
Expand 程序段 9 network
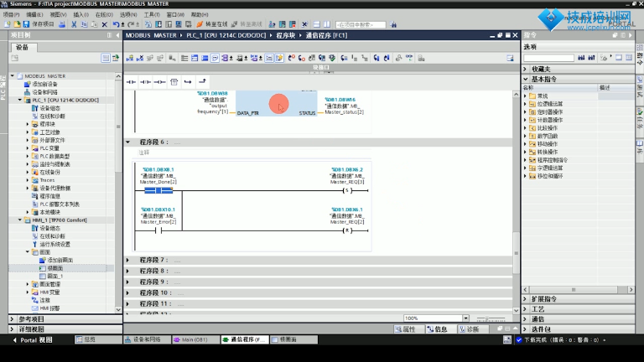point(127,282)
